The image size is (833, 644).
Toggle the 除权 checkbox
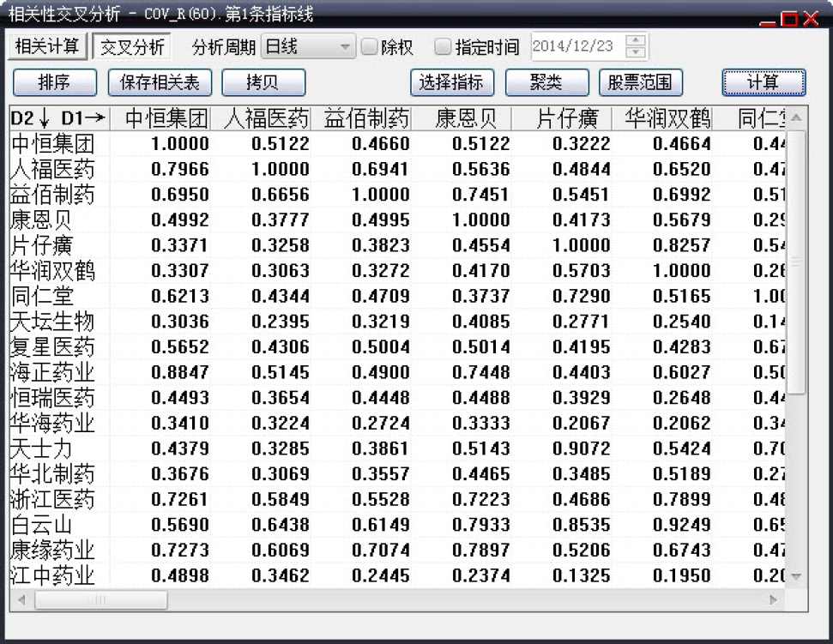(369, 46)
